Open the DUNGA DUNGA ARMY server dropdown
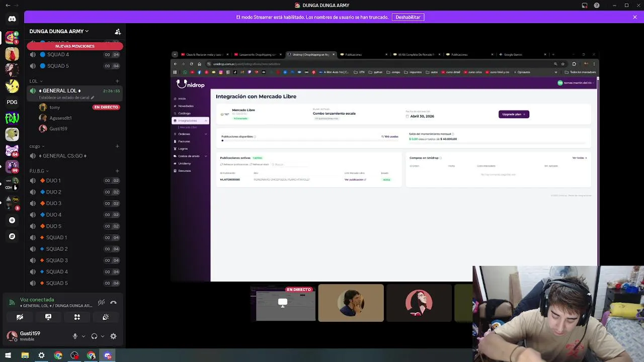The image size is (644, 362). click(x=59, y=31)
